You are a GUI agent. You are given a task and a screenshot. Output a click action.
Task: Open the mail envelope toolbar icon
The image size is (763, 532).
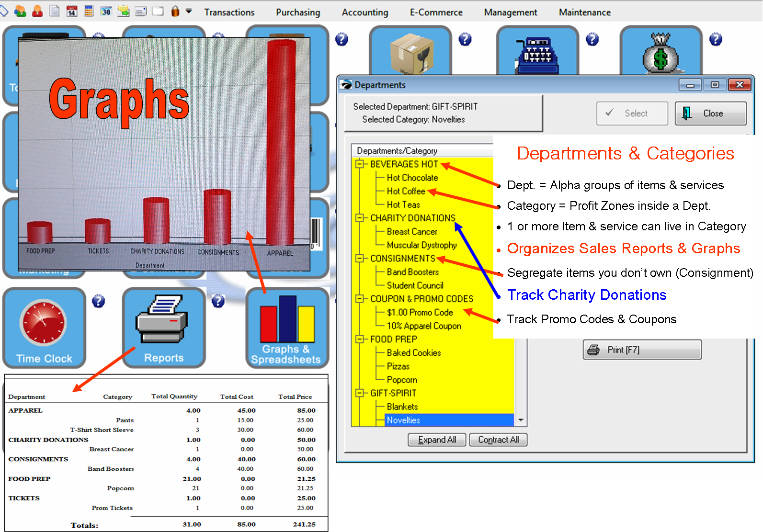[140, 11]
